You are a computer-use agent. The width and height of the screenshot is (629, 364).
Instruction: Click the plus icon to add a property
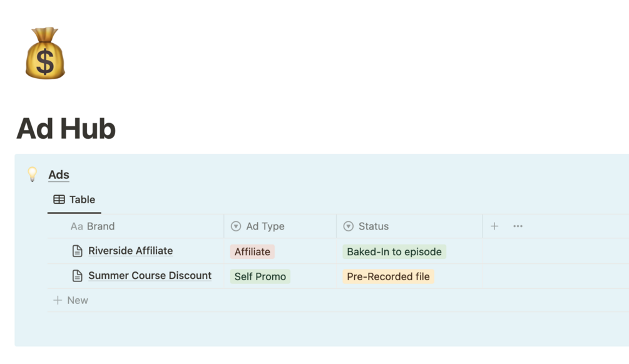pos(494,226)
